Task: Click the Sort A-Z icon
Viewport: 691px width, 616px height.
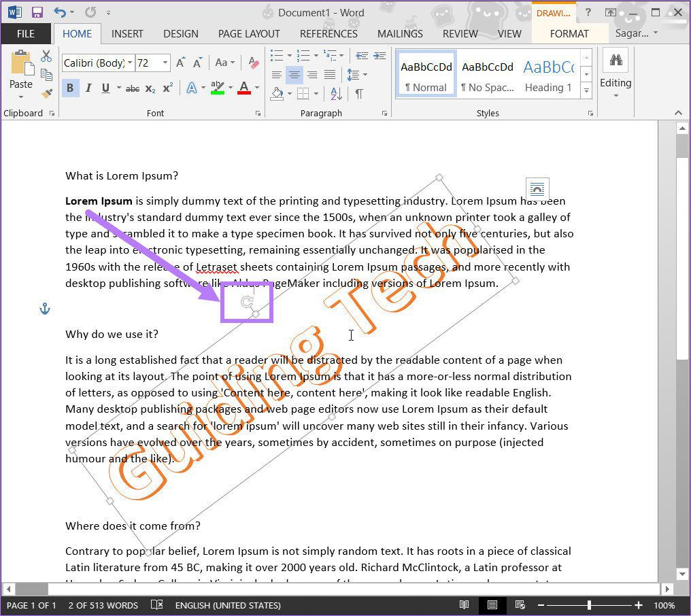Action: 336,93
